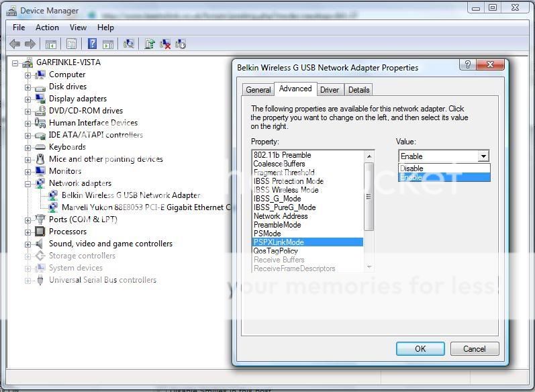Click the Back arrow toolbar icon
Image resolution: width=535 pixels, height=392 pixels.
14,44
